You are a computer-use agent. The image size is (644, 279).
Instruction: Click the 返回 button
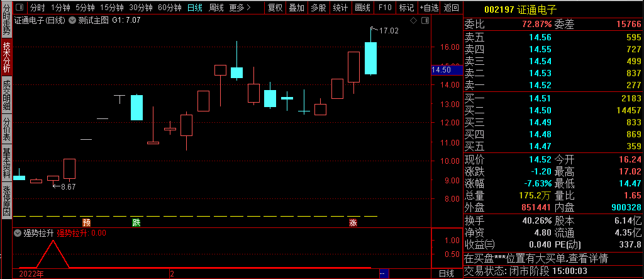click(452, 8)
